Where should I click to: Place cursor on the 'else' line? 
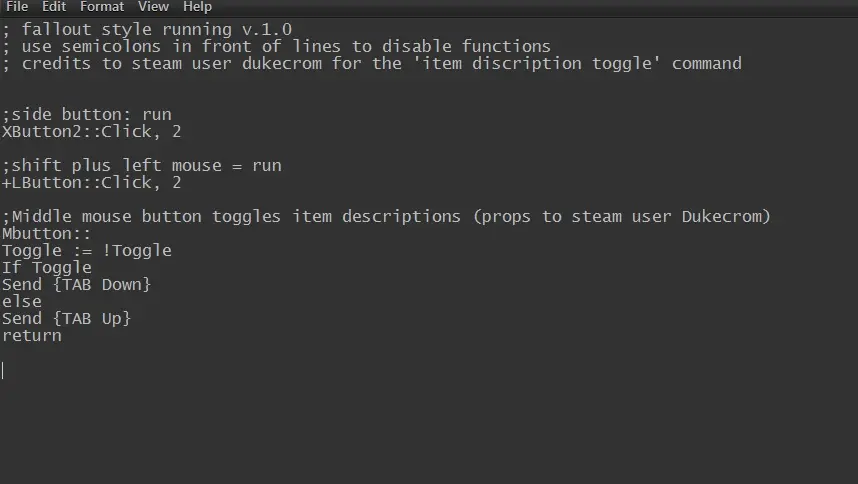pos(22,301)
